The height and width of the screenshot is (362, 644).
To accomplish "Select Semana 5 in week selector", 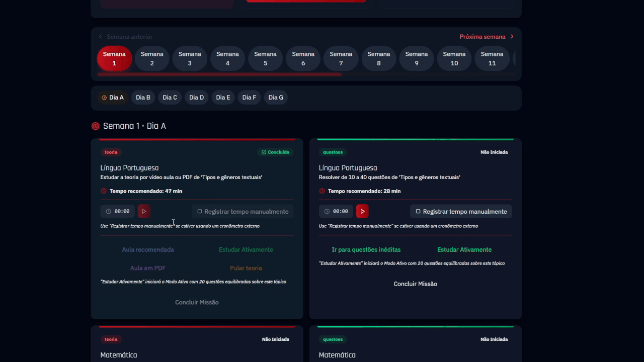I will (x=265, y=59).
